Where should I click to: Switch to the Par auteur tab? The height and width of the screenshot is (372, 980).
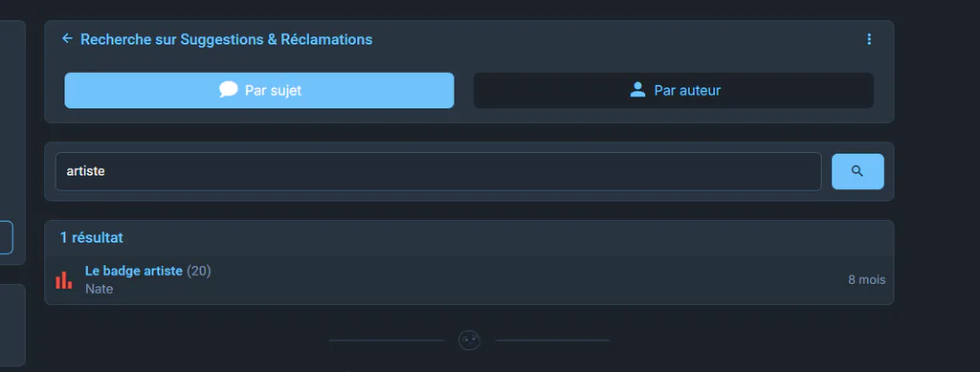(x=674, y=91)
